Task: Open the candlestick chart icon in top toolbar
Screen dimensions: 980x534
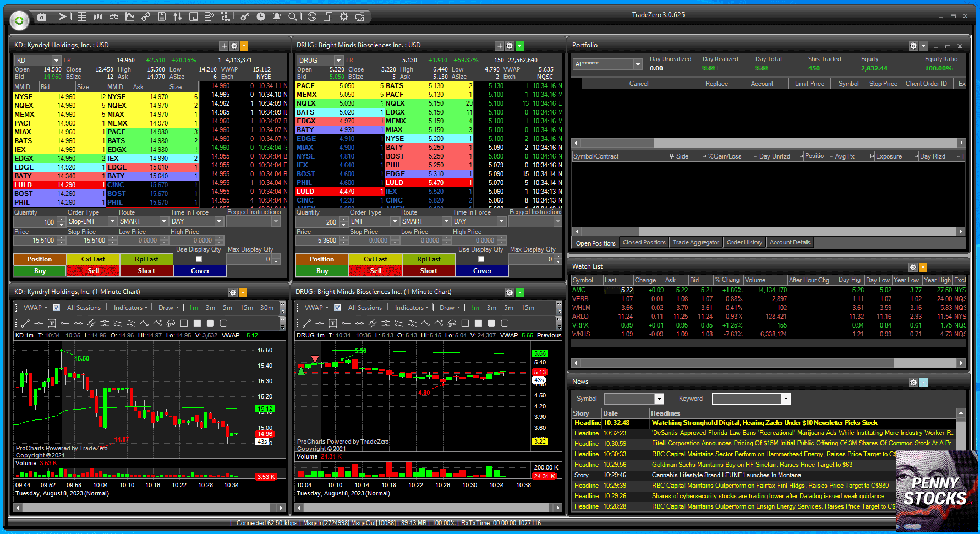Action: (x=98, y=17)
